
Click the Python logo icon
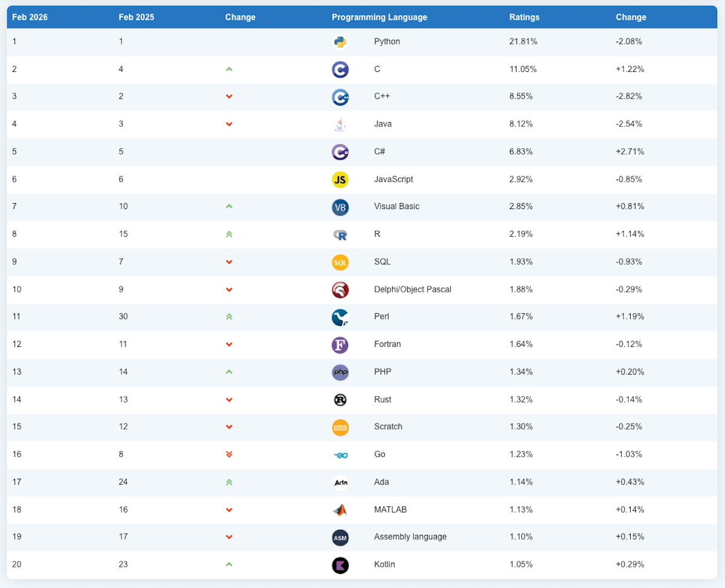tap(340, 42)
